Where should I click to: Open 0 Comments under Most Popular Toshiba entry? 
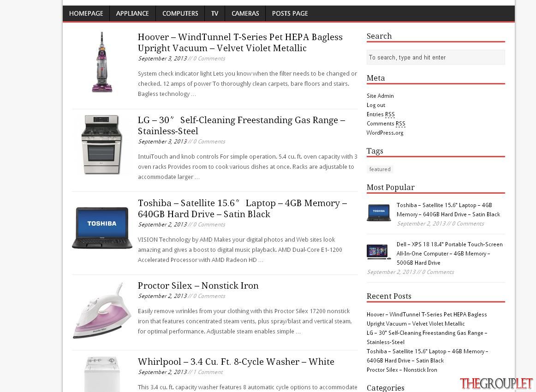pos(468,224)
